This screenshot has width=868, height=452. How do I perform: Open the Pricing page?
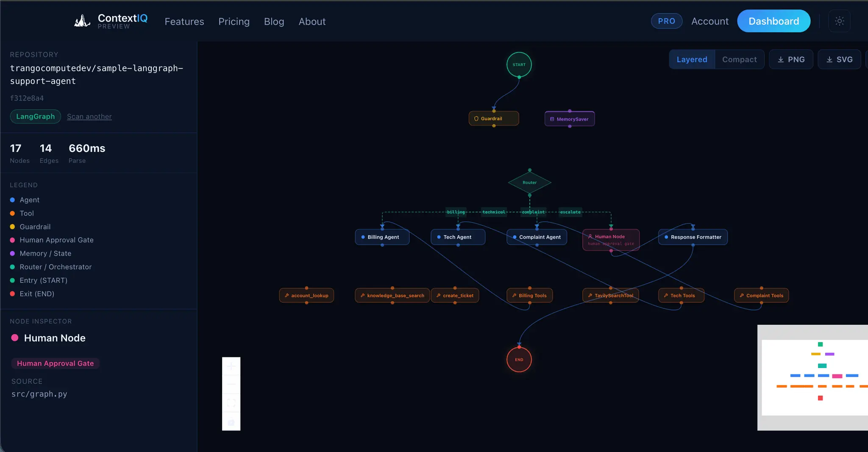[234, 22]
